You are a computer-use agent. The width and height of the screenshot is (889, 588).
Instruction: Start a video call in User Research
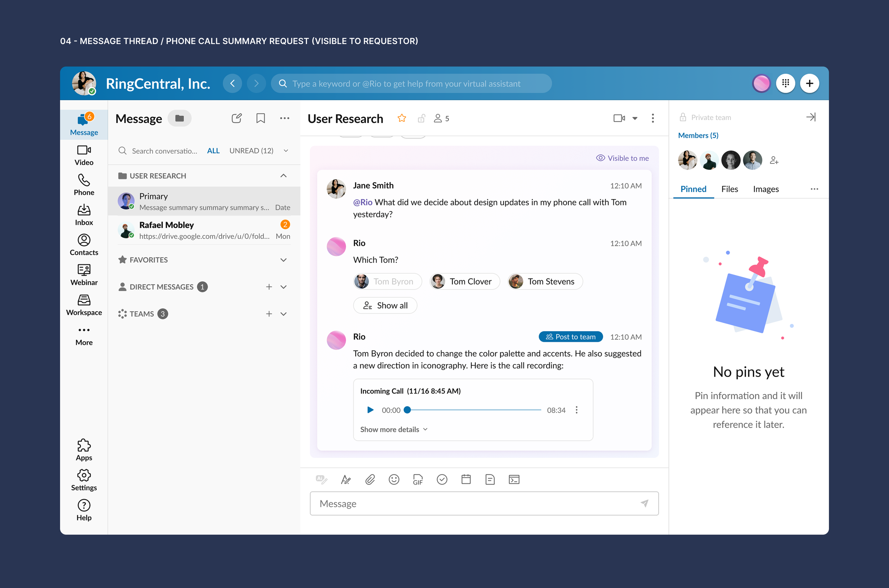(619, 119)
